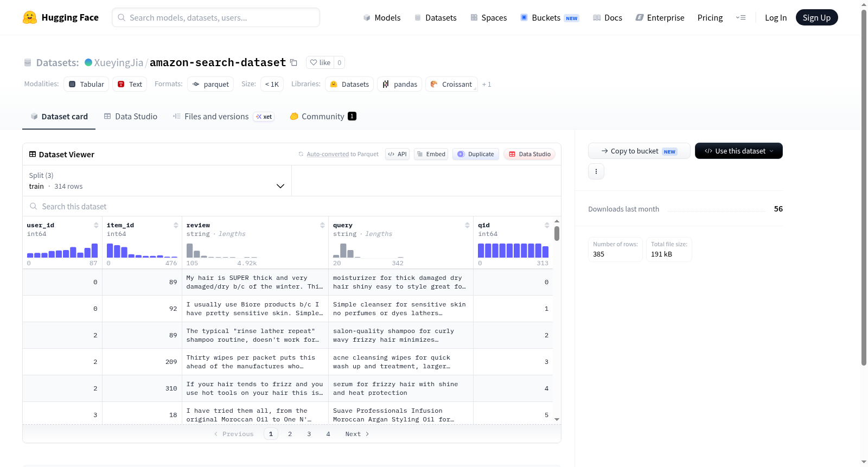
Task: Click the Copy to bucket button
Action: coord(639,151)
